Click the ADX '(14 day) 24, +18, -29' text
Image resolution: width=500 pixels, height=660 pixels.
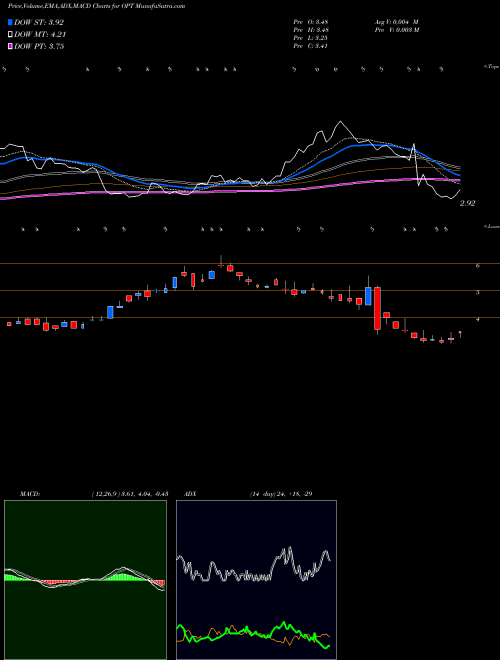click(281, 494)
